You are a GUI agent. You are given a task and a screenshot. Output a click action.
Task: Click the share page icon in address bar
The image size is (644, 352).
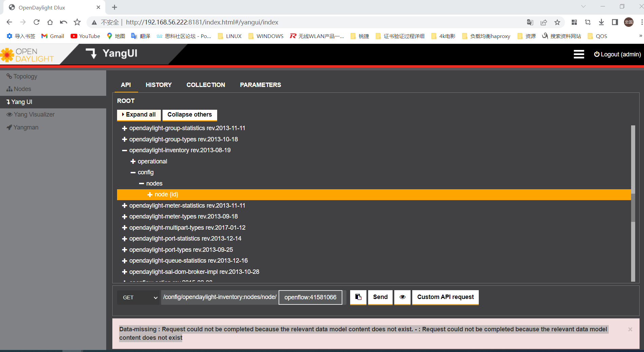coord(544,22)
